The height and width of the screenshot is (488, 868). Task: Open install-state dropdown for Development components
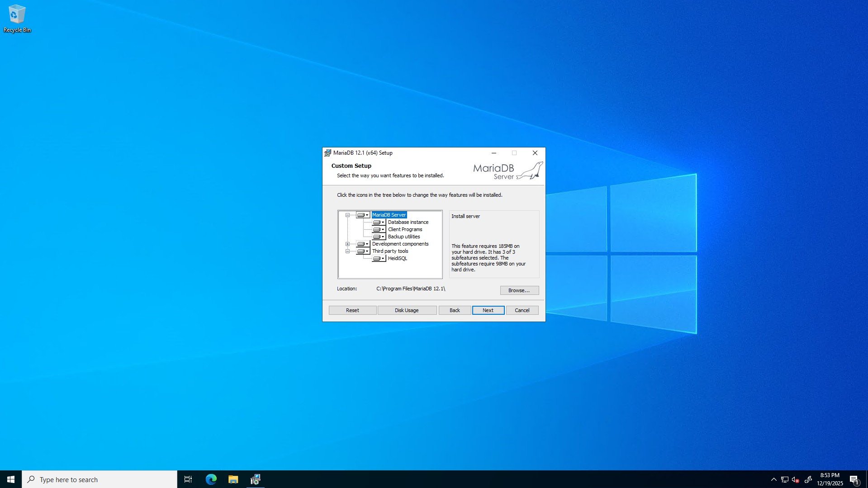(363, 244)
